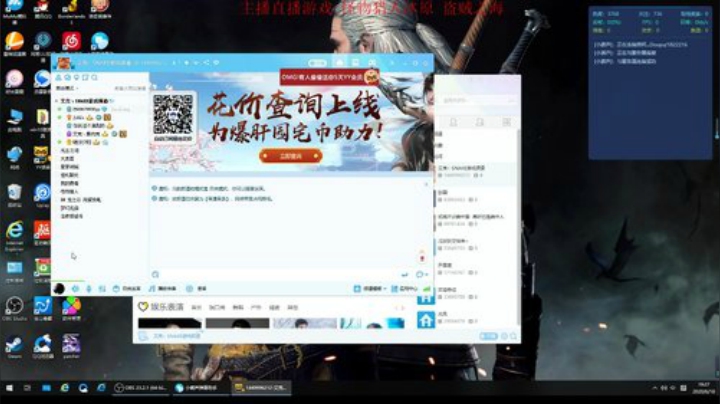This screenshot has height=404, width=720.
Task: Select first sub-channel in channel list
Action: pos(70,151)
